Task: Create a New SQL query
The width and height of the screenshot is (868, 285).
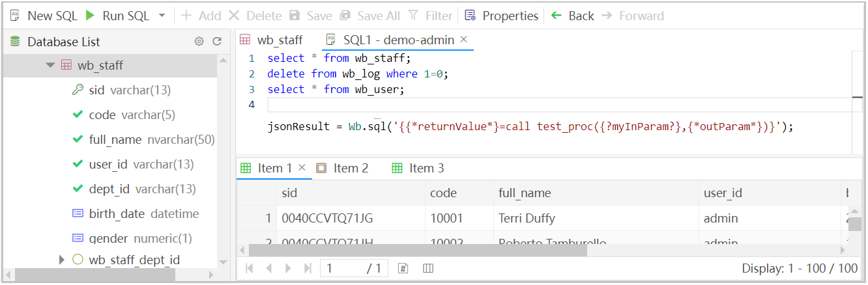Action: coord(43,16)
